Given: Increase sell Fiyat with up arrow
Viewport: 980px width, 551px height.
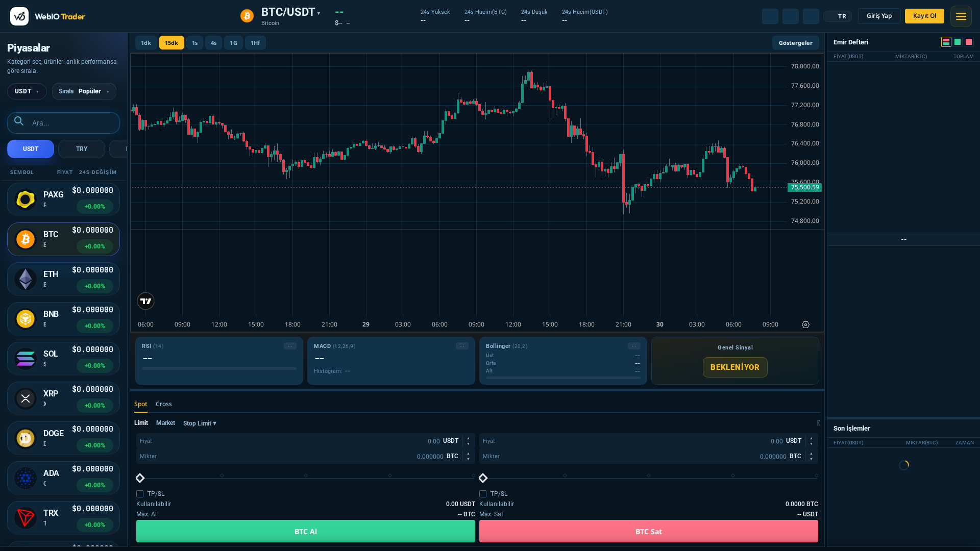Looking at the screenshot, I should coord(811,439).
